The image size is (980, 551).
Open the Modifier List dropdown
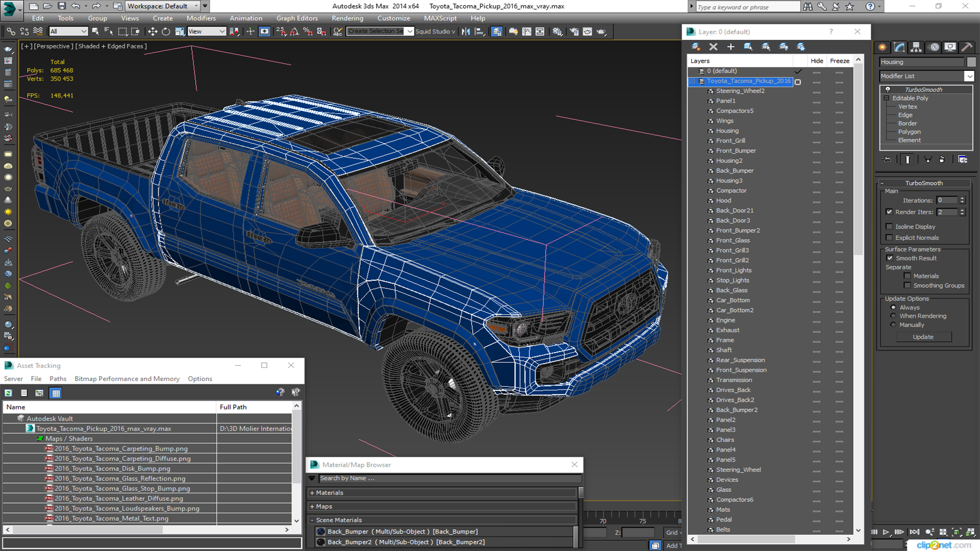click(969, 76)
